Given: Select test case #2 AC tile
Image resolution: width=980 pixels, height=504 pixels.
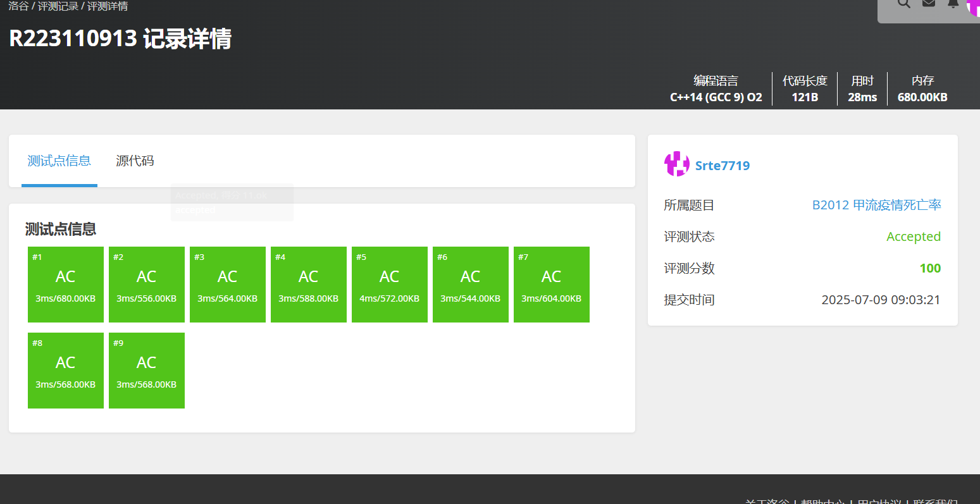Looking at the screenshot, I should [147, 285].
